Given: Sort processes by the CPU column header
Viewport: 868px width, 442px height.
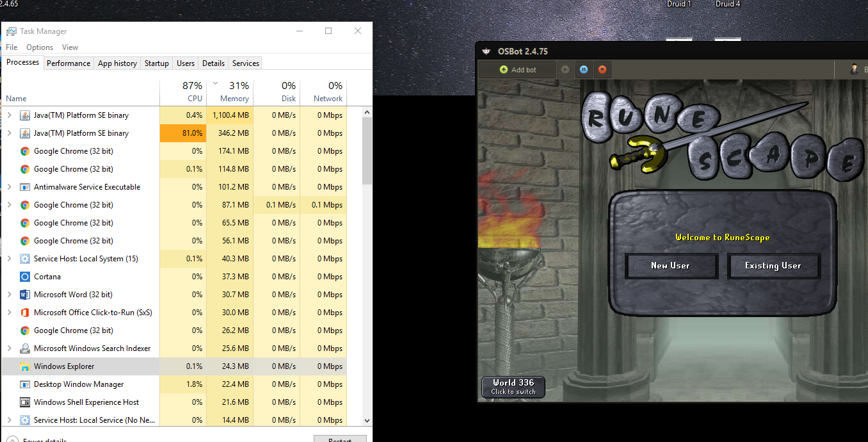Looking at the screenshot, I should click(183, 92).
